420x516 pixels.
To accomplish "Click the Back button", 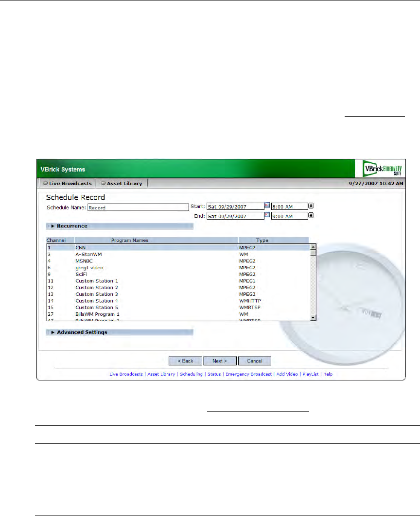I will (185, 361).
